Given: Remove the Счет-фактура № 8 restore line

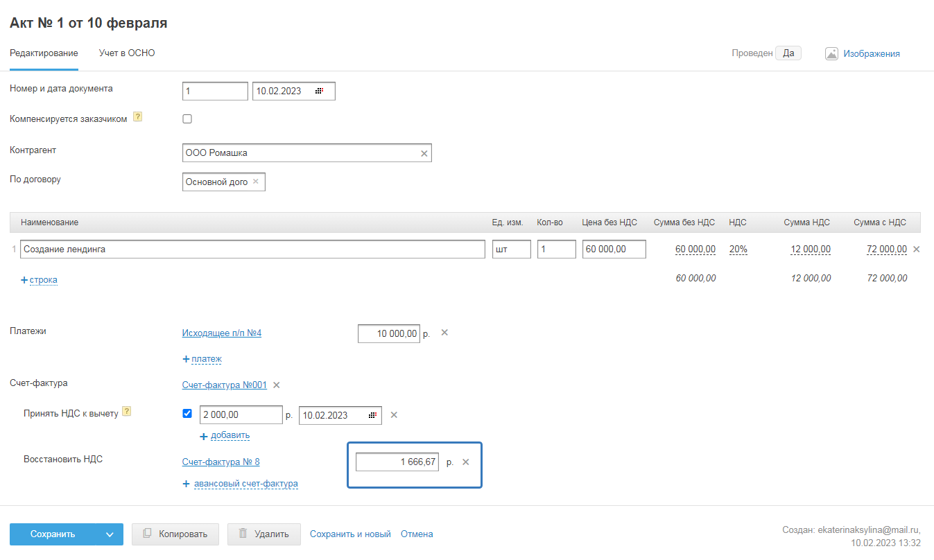Looking at the screenshot, I should [466, 462].
